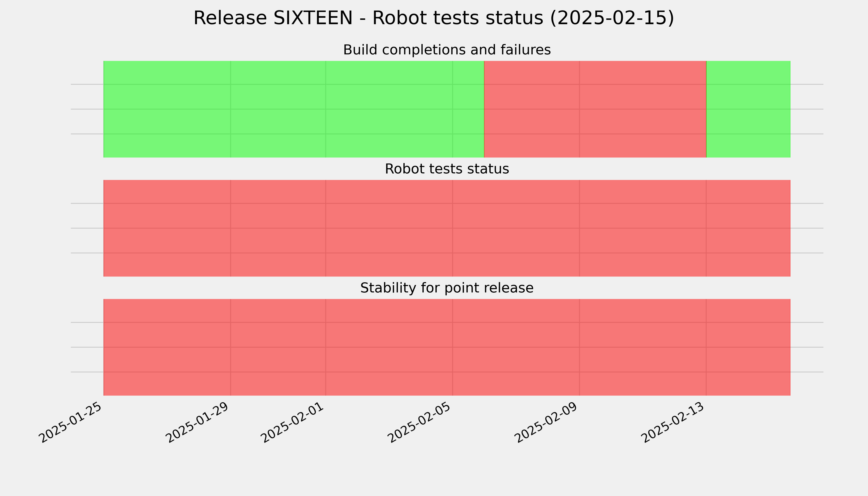
Task: Click the word SIXTEEN in the title
Action: [313, 18]
